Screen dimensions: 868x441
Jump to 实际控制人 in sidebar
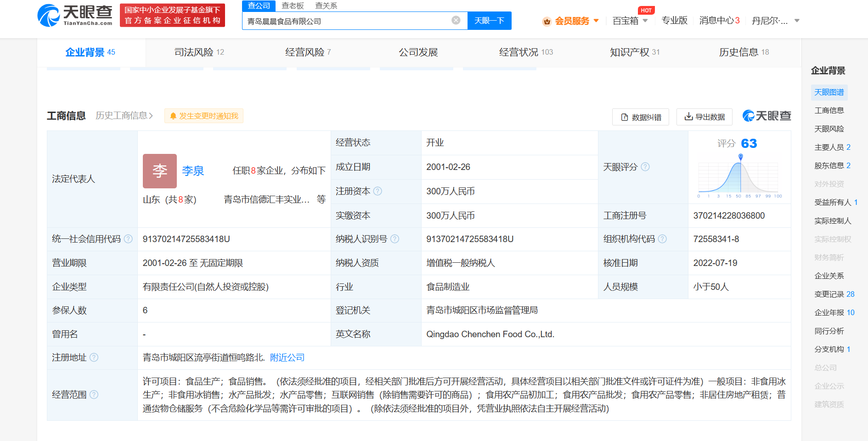tap(833, 221)
